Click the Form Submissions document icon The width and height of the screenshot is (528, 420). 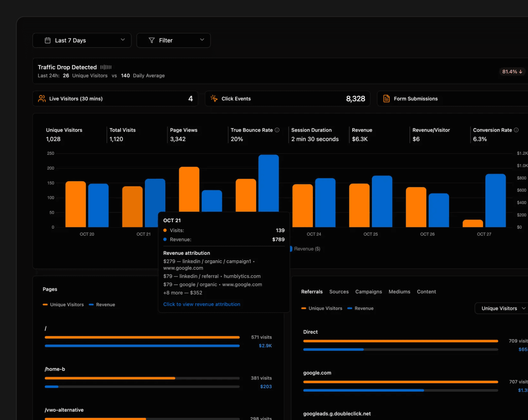386,99
